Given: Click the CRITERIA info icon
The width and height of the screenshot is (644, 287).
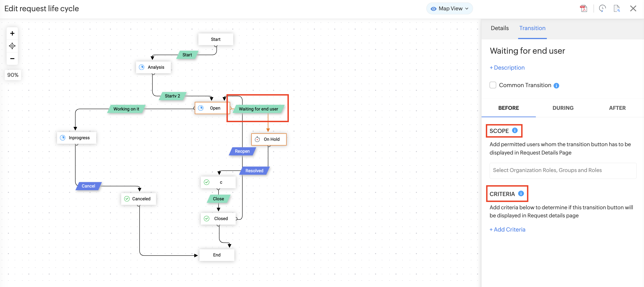Looking at the screenshot, I should pyautogui.click(x=521, y=193).
